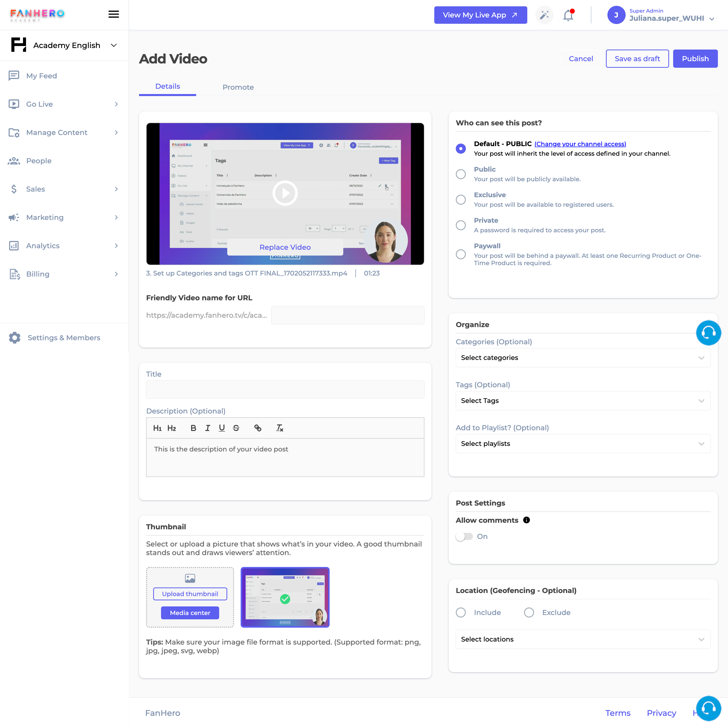Select Include geofencing option
This screenshot has height=728, width=728.
point(461,612)
